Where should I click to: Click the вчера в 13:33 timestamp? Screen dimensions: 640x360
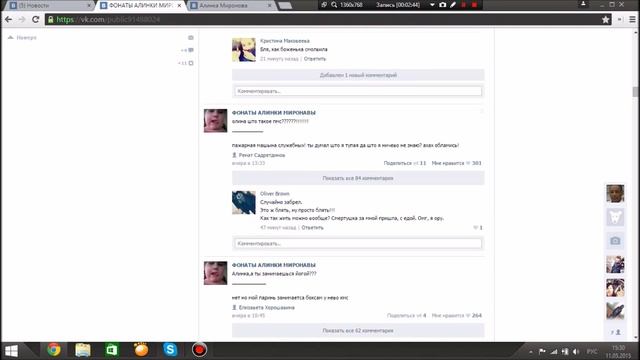(248, 163)
